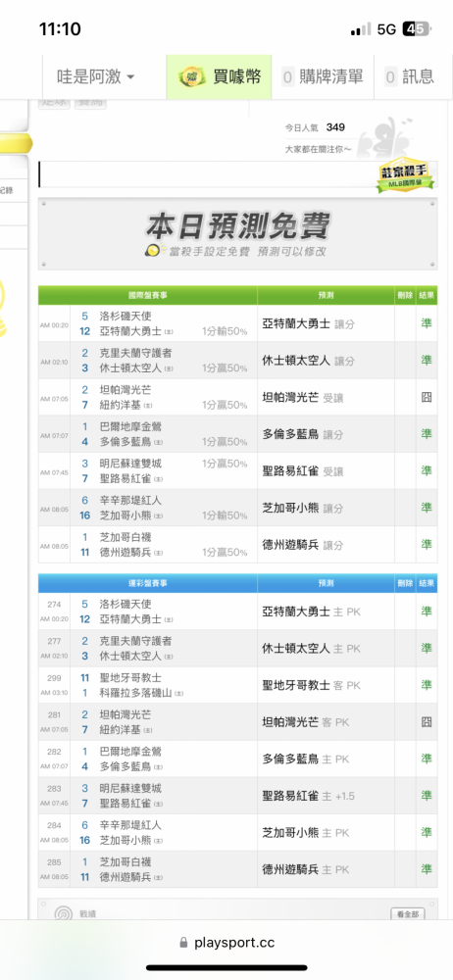Open the 哇是阿激 user dropdown
The image size is (453, 980).
click(x=96, y=76)
